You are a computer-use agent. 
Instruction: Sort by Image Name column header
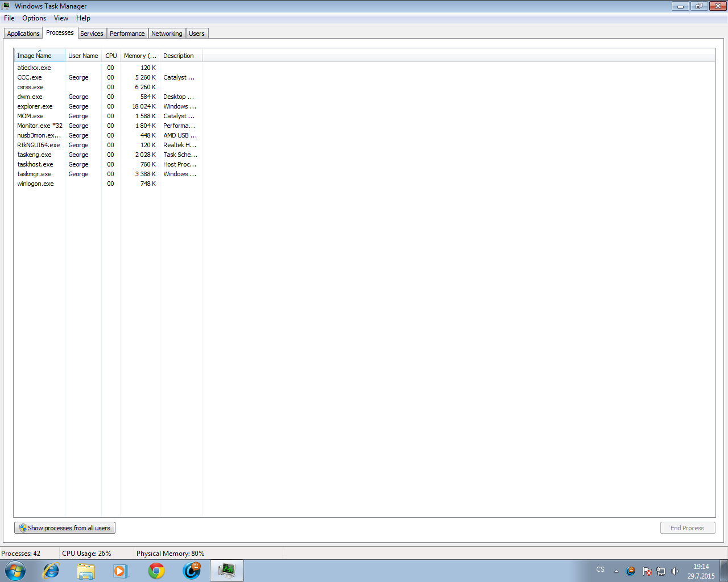pos(39,56)
